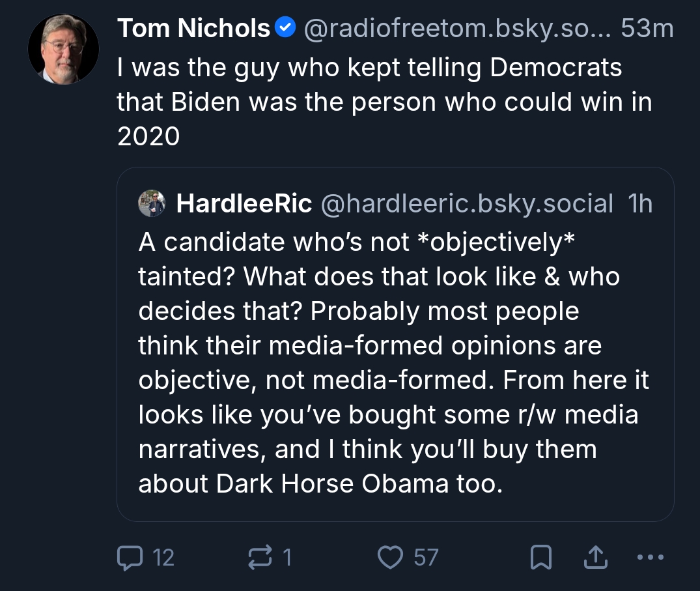Viewport: 700px width, 591px height.
Task: Like the post with heart icon
Action: pyautogui.click(x=391, y=558)
